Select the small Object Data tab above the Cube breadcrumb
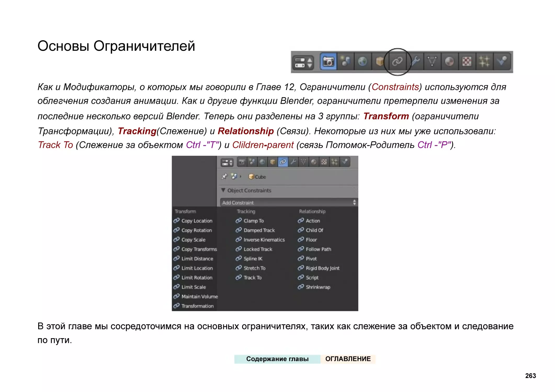The width and height of the screenshot is (555, 392). click(x=303, y=162)
